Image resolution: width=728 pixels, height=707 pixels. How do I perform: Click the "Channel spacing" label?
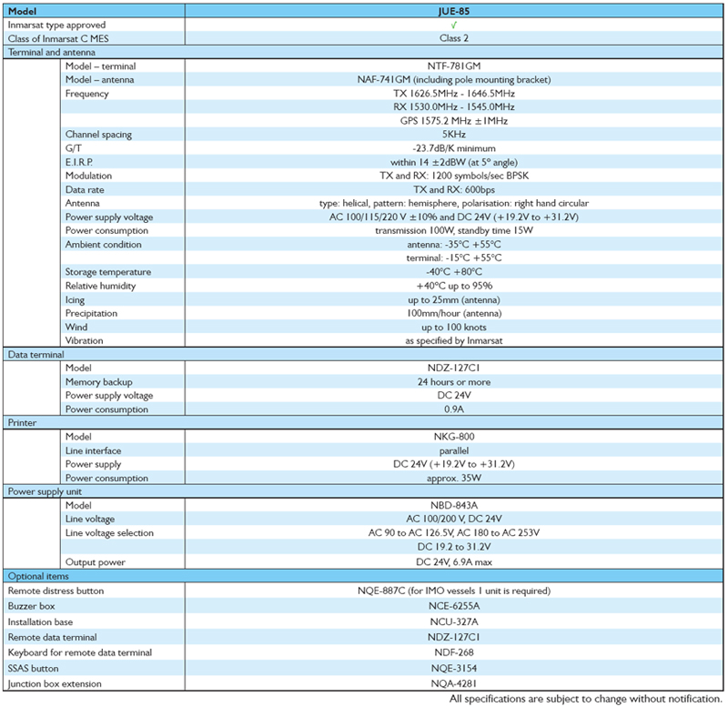[98, 135]
